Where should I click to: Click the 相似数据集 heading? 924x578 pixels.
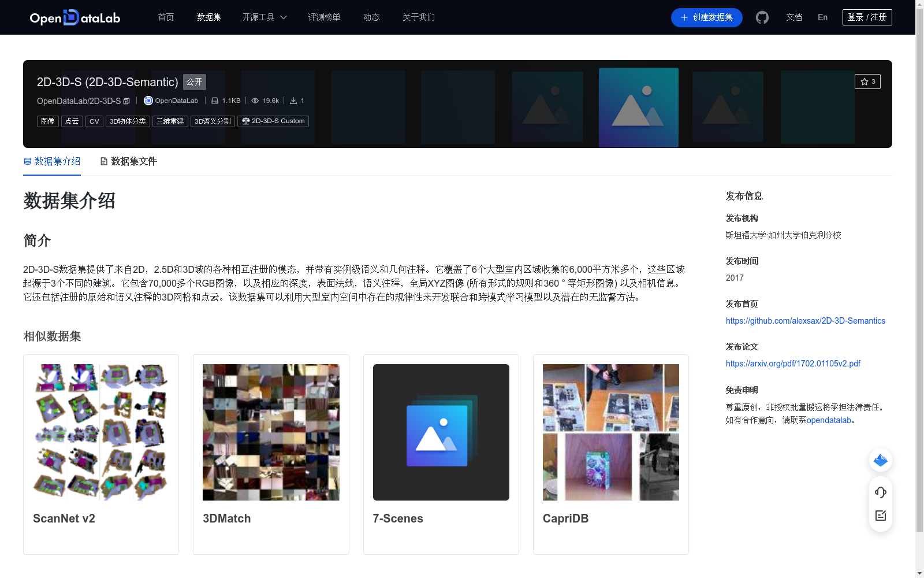(x=52, y=336)
